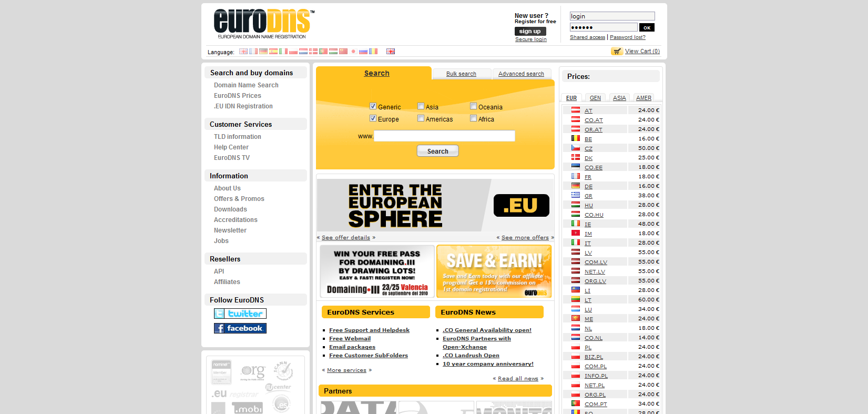Click the Greek flag beside GR
This screenshot has height=414, width=868.
(x=576, y=195)
